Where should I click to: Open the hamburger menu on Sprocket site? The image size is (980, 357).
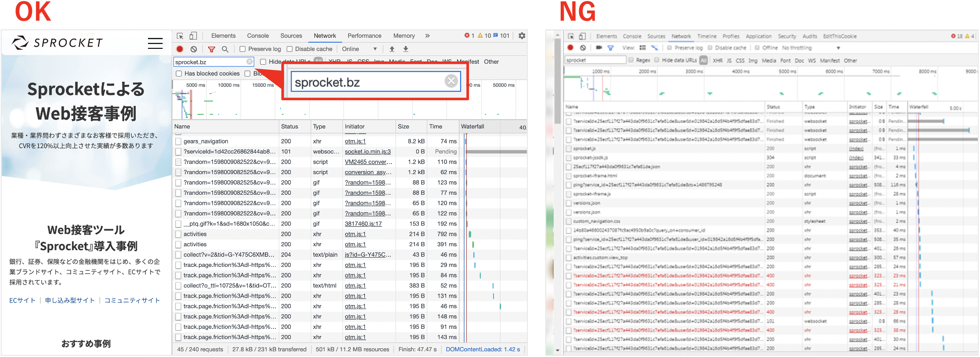(155, 43)
